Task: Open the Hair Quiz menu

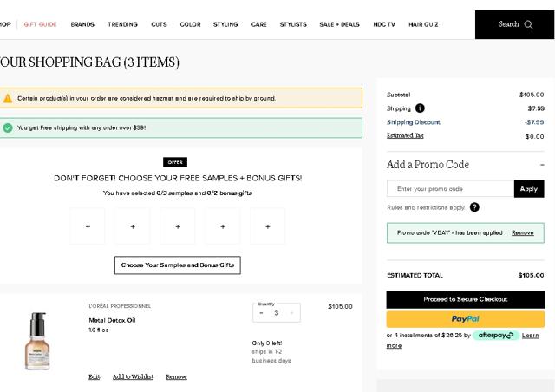Action: click(x=423, y=24)
